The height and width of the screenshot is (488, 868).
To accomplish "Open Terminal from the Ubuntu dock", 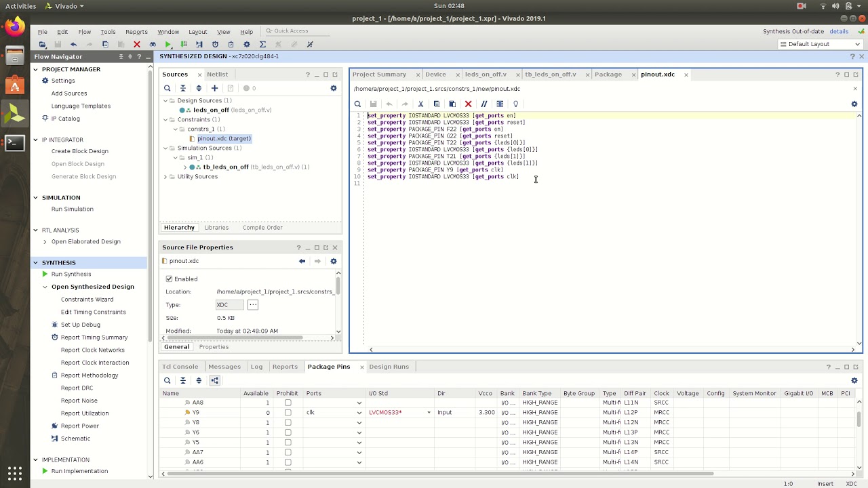I will [x=14, y=142].
